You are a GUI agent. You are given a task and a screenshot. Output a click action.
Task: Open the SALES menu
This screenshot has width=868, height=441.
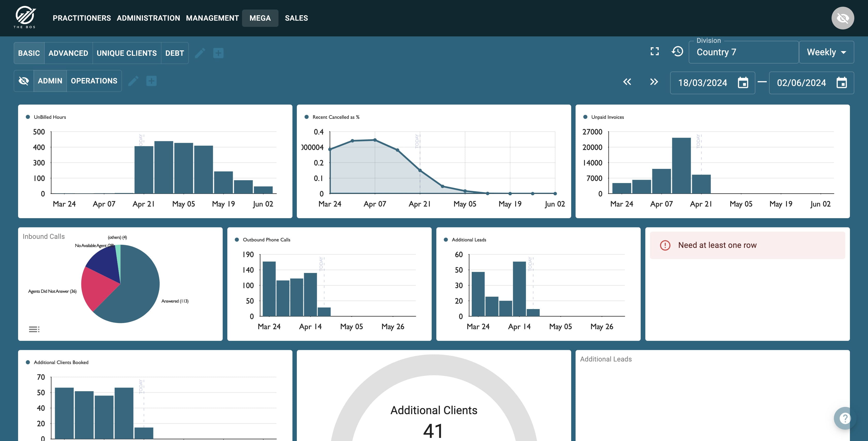point(297,18)
